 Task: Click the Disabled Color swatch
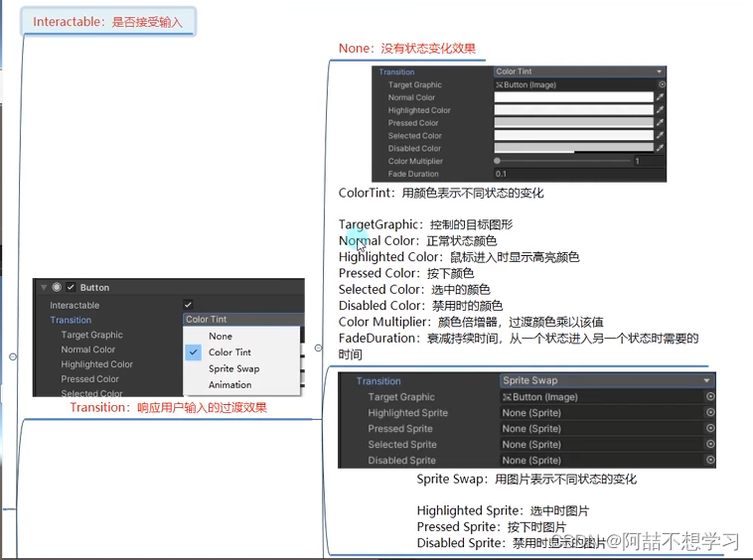click(574, 148)
